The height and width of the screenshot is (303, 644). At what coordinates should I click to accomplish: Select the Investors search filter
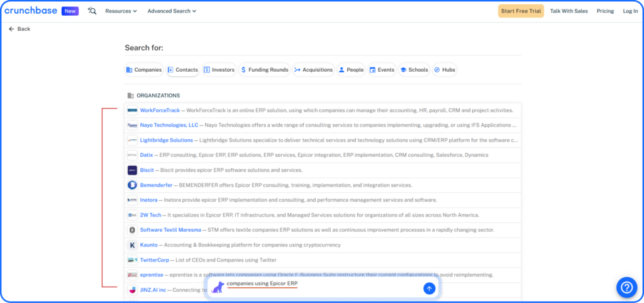[219, 70]
